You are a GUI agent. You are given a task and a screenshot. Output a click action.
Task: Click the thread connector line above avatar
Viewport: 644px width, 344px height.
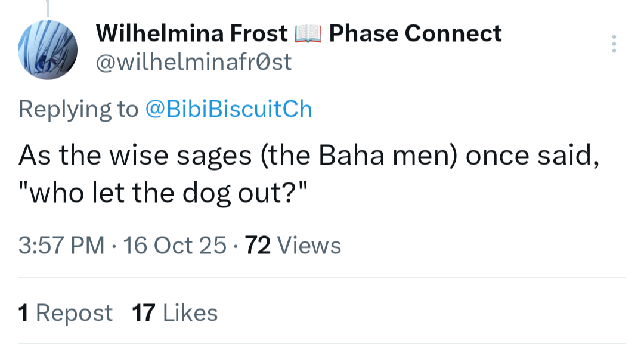coord(48,7)
